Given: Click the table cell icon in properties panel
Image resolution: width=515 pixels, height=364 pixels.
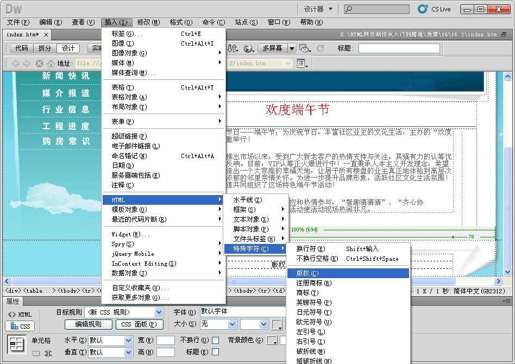Looking at the screenshot, I should coord(16,344).
